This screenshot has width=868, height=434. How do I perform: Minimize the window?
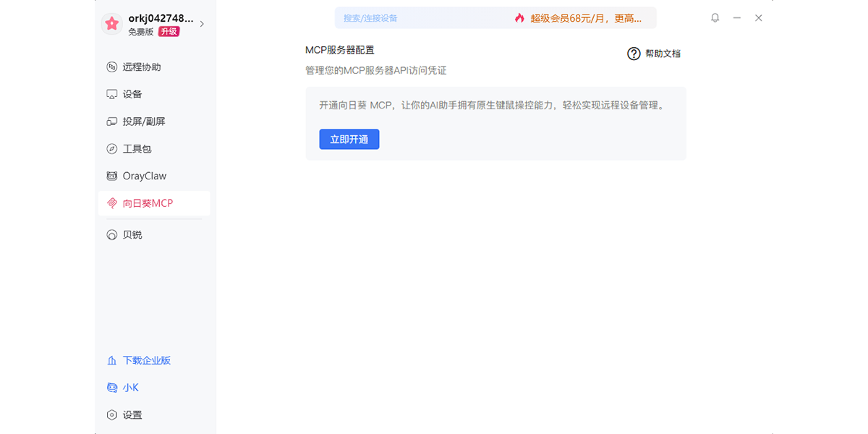click(x=737, y=18)
